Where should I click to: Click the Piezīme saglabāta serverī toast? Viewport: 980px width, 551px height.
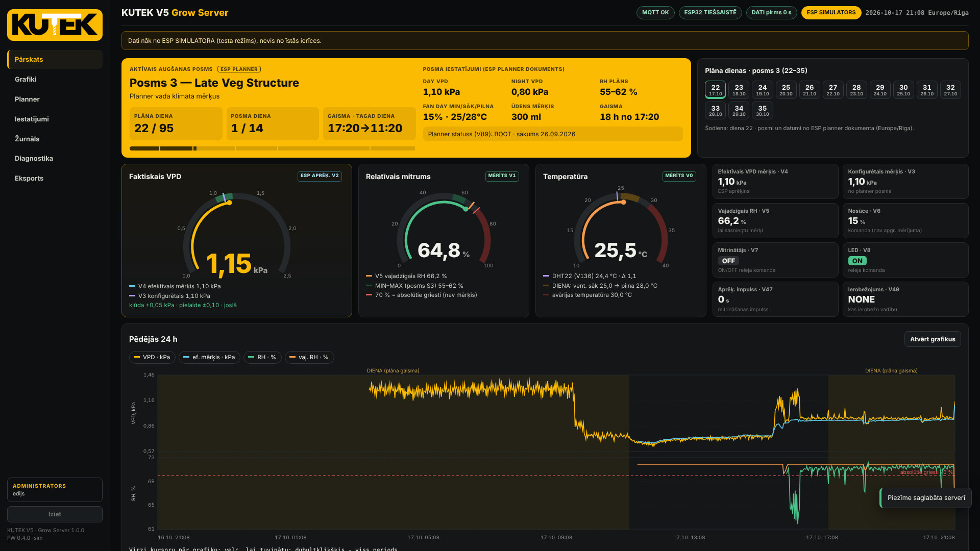pyautogui.click(x=925, y=498)
